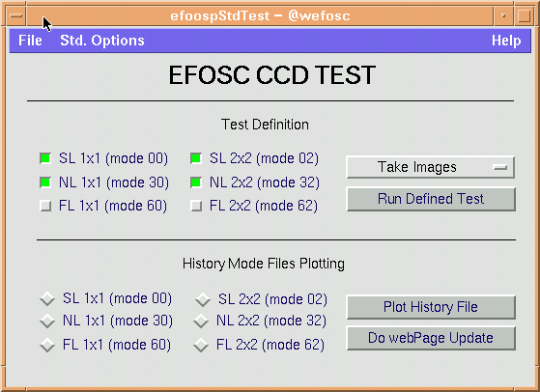Click Do webPage Update button
Screen dimensions: 540x392
coord(431,338)
